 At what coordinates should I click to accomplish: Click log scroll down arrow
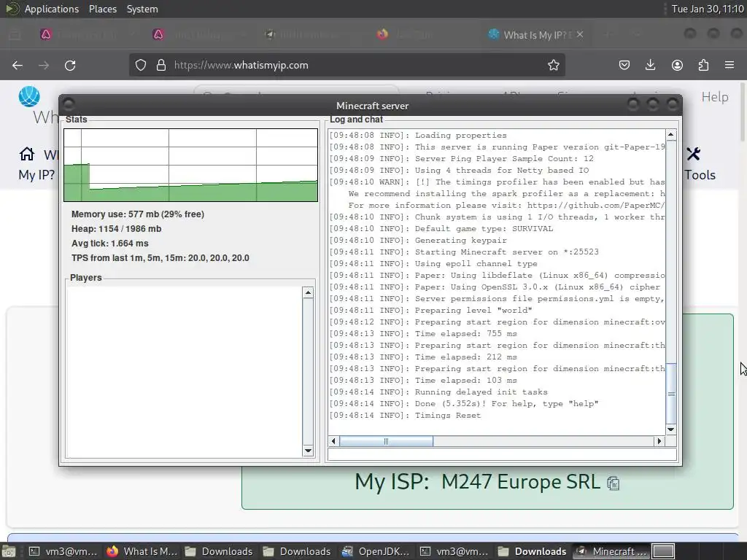[x=671, y=429]
